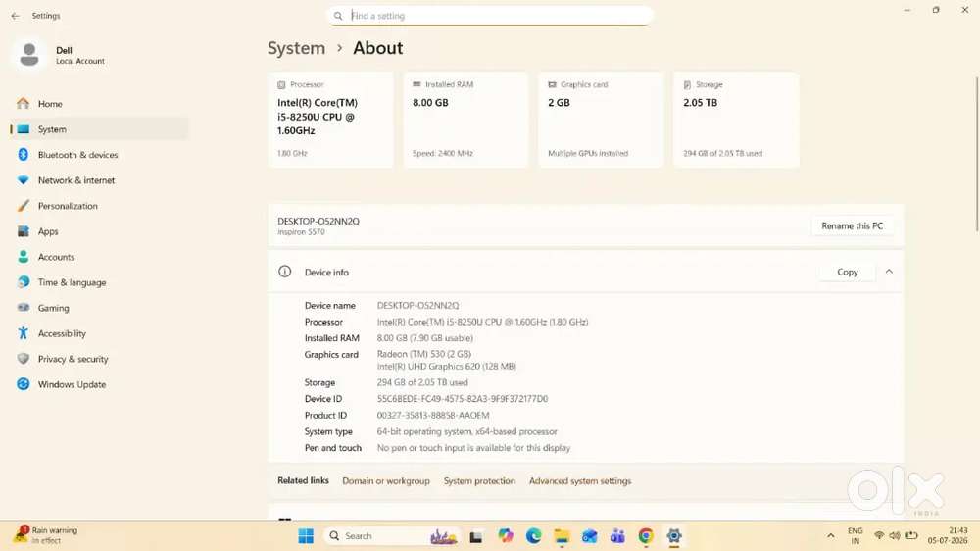Collapse the Device info section chevron
980x551 pixels.
(889, 272)
